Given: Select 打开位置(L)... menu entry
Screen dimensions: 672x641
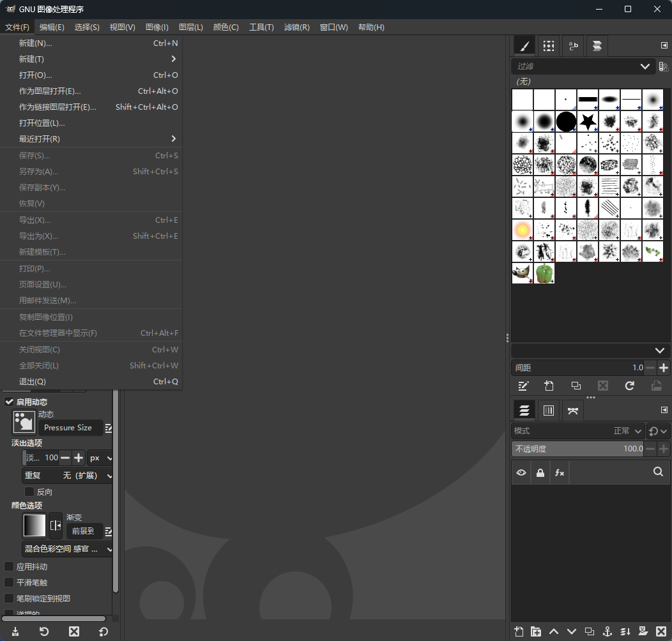Looking at the screenshot, I should [x=91, y=123].
